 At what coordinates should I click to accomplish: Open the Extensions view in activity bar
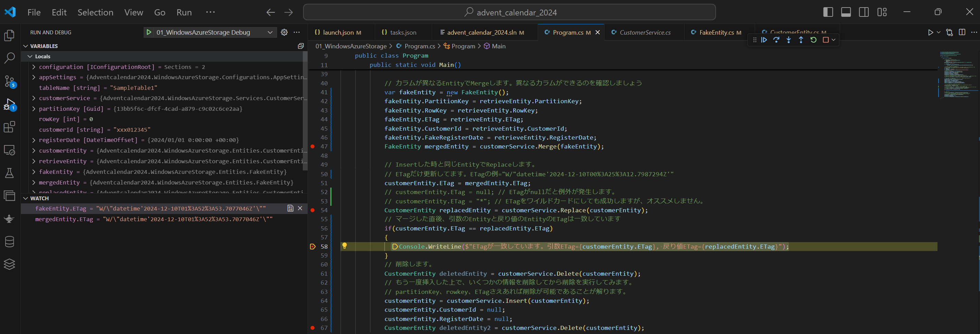pyautogui.click(x=9, y=127)
